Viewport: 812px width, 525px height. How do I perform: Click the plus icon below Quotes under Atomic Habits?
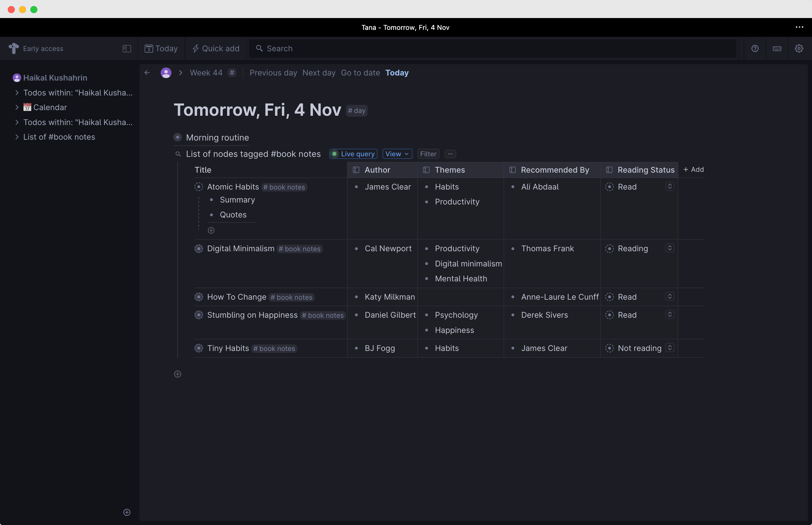click(211, 230)
